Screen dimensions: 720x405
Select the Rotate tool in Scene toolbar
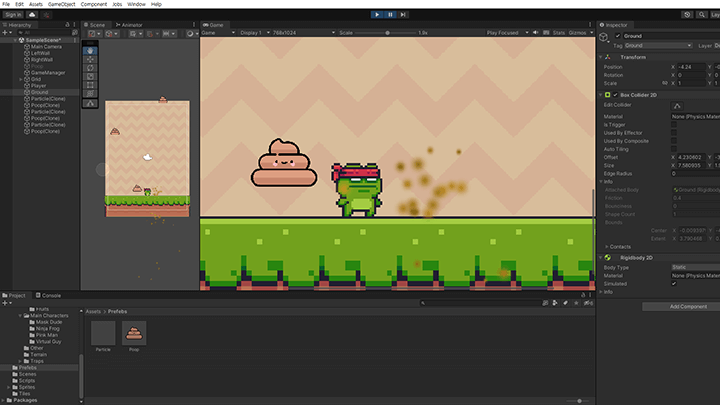[90, 68]
